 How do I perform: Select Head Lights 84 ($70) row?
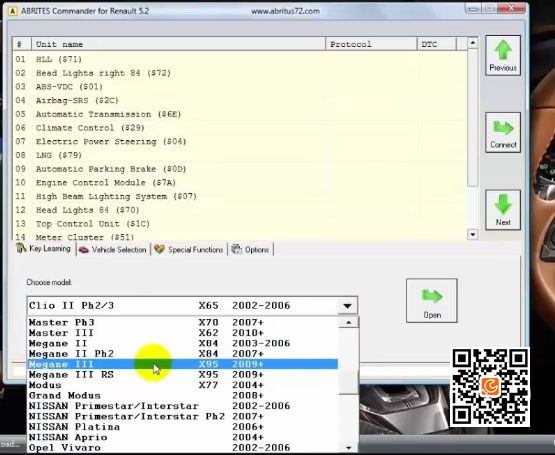click(240, 210)
